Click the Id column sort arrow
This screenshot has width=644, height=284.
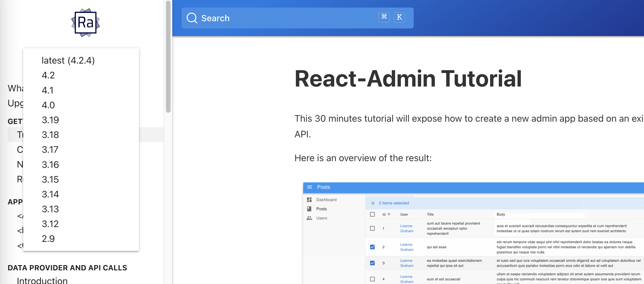coord(389,214)
